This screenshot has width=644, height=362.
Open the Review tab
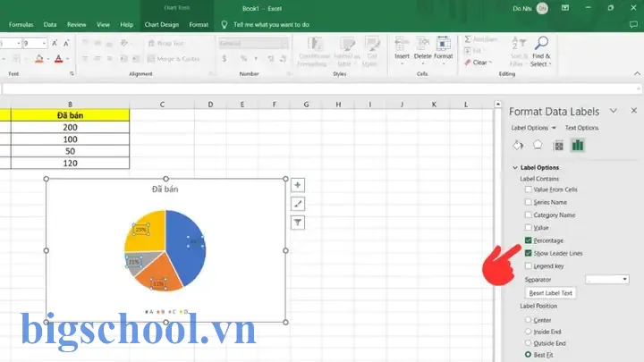[77, 25]
